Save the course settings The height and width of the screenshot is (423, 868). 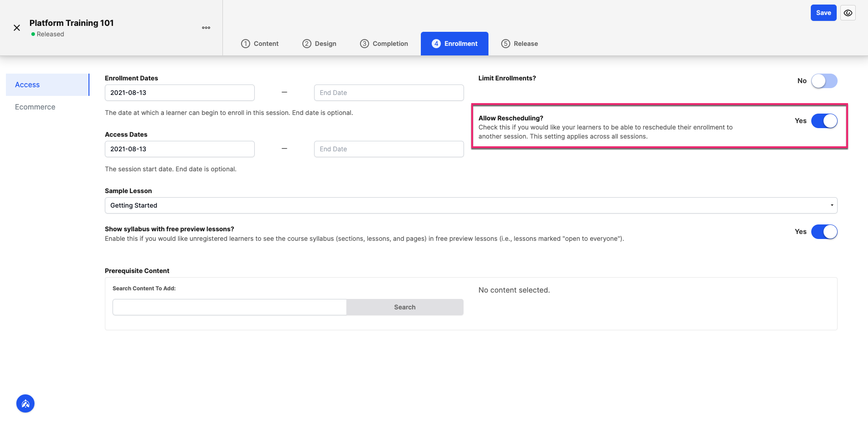point(824,13)
